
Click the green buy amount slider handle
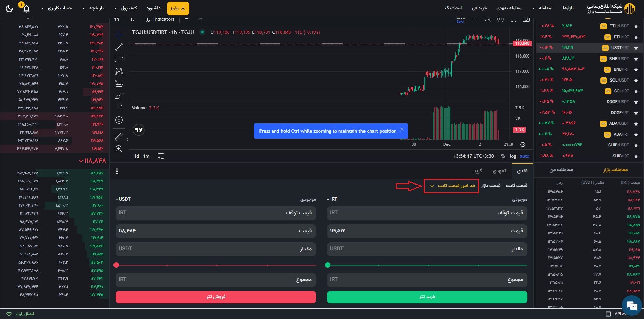328,265
